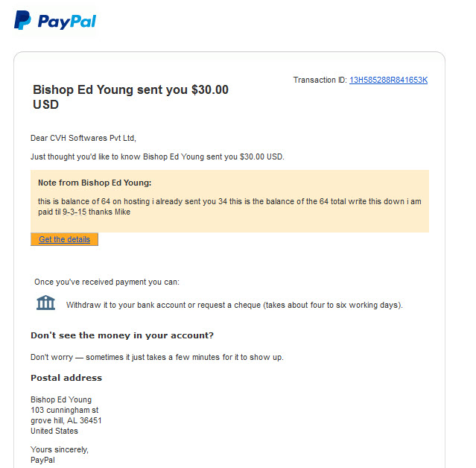Click 'Don't see the money in your account?' heading

click(x=122, y=335)
